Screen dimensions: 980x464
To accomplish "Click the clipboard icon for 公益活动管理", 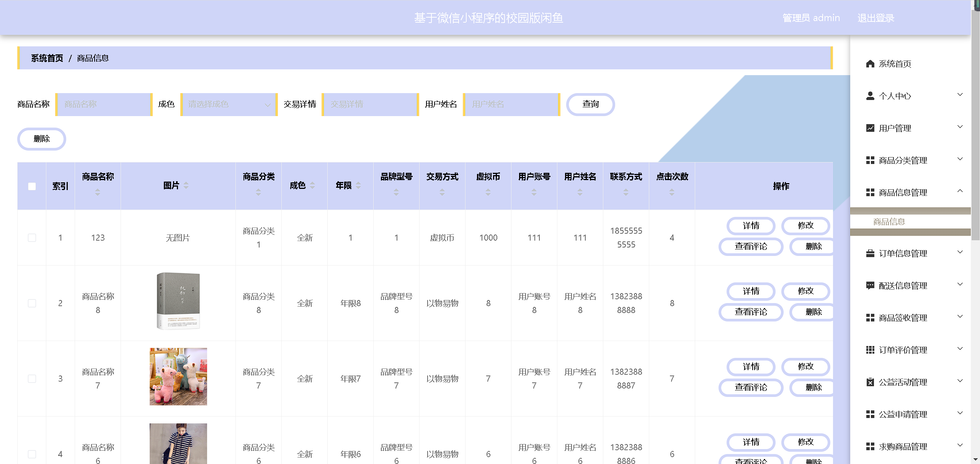I will [x=870, y=382].
